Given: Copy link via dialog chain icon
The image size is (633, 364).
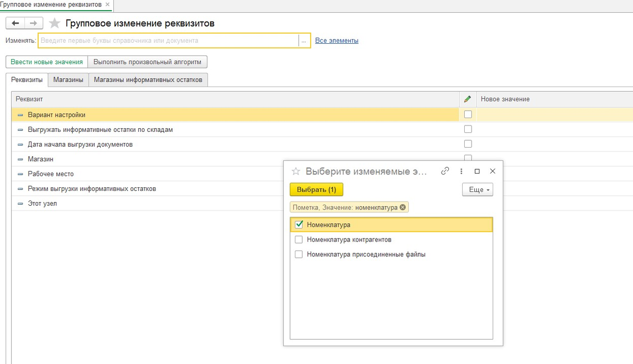Looking at the screenshot, I should click(x=445, y=171).
